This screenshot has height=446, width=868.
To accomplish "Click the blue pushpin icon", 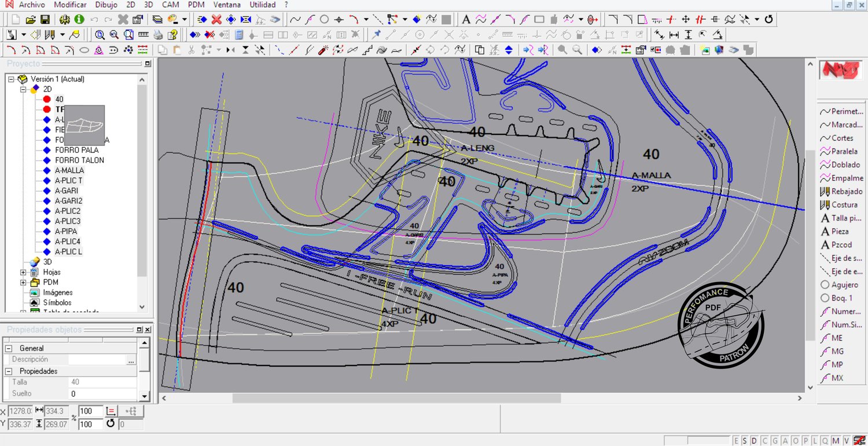I will 377,35.
